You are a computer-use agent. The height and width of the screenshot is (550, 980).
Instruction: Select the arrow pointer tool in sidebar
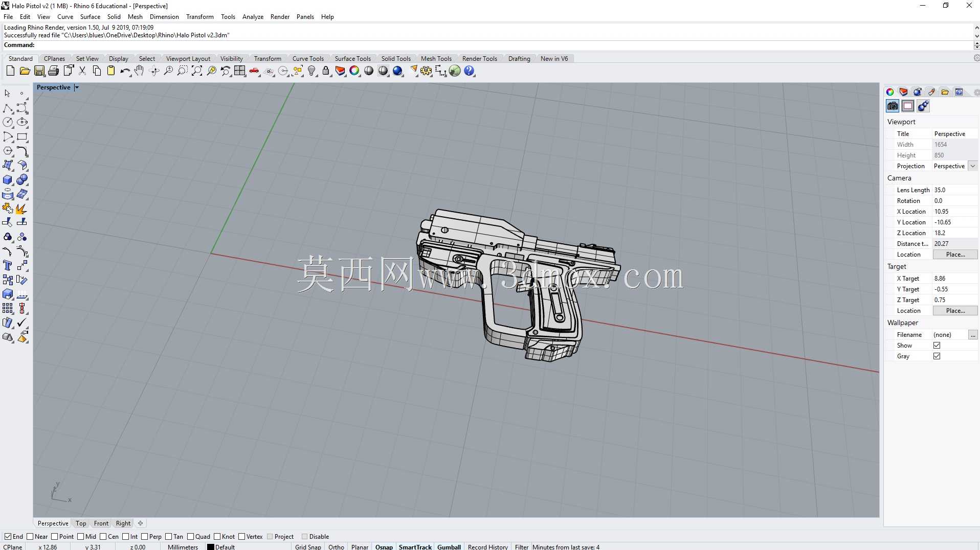pyautogui.click(x=8, y=94)
